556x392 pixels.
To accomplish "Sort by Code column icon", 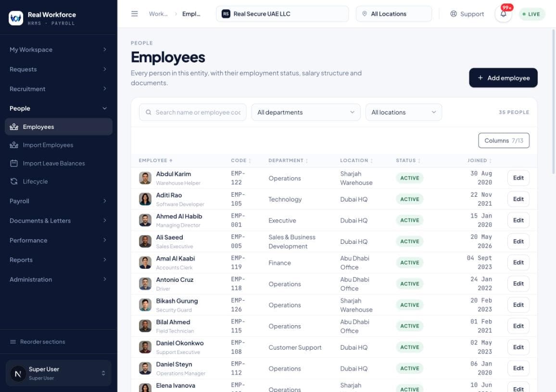I will pyautogui.click(x=250, y=161).
